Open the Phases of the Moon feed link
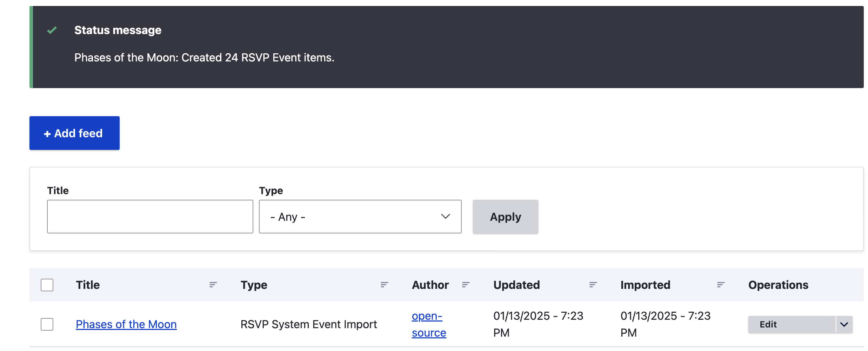Image resolution: width=868 pixels, height=351 pixels. (126, 324)
